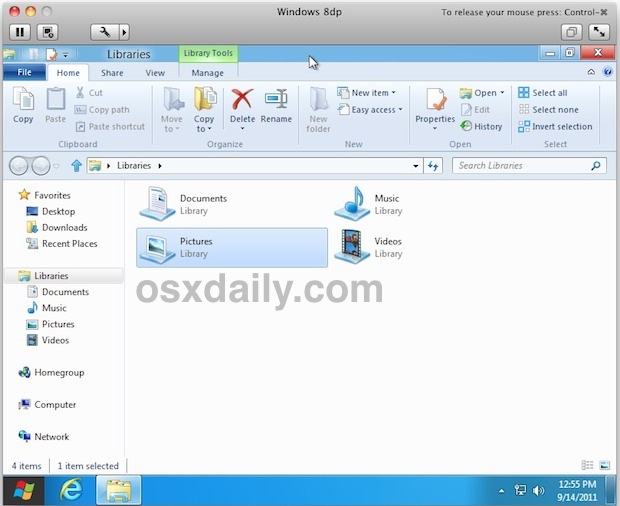Click Select all in the ribbon
This screenshot has width=620, height=506.
click(542, 93)
